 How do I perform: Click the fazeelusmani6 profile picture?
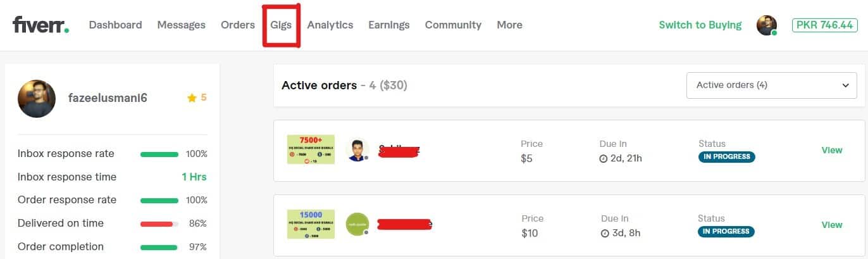(x=37, y=98)
